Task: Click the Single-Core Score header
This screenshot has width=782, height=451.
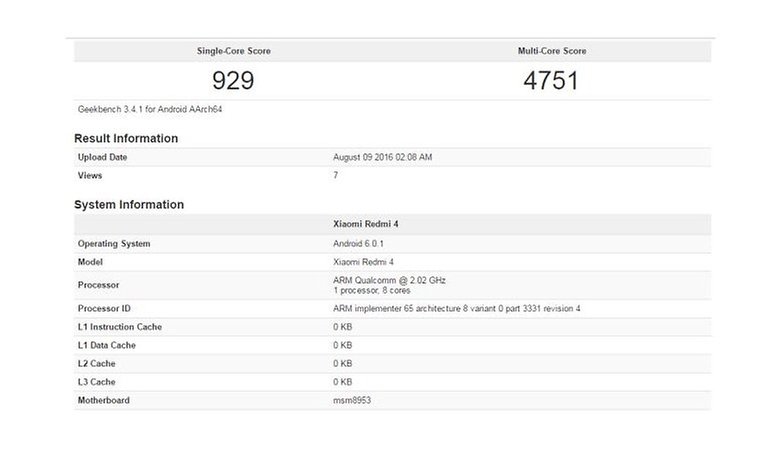Action: point(233,51)
